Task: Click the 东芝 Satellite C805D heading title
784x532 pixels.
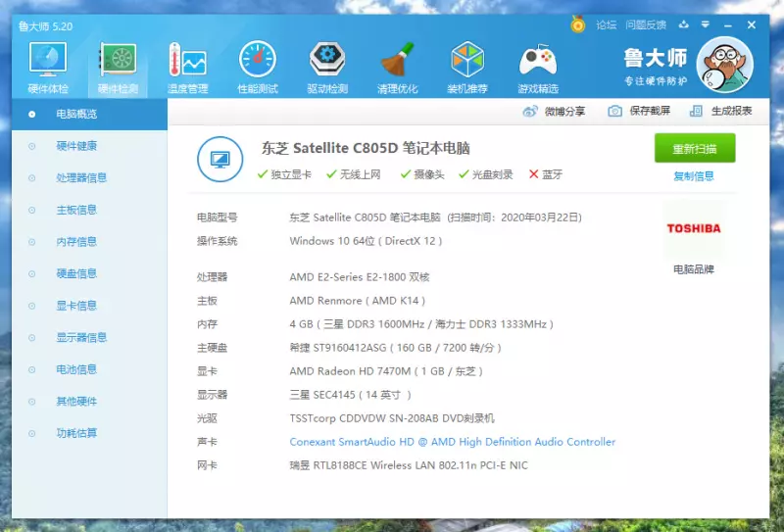Action: [x=366, y=148]
